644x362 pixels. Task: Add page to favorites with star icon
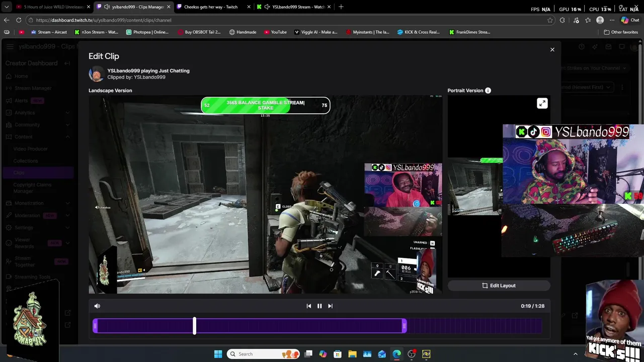pyautogui.click(x=550, y=20)
